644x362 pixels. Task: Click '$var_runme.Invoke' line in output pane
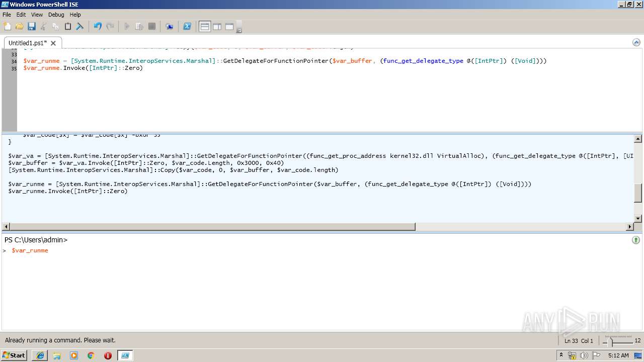(x=68, y=191)
